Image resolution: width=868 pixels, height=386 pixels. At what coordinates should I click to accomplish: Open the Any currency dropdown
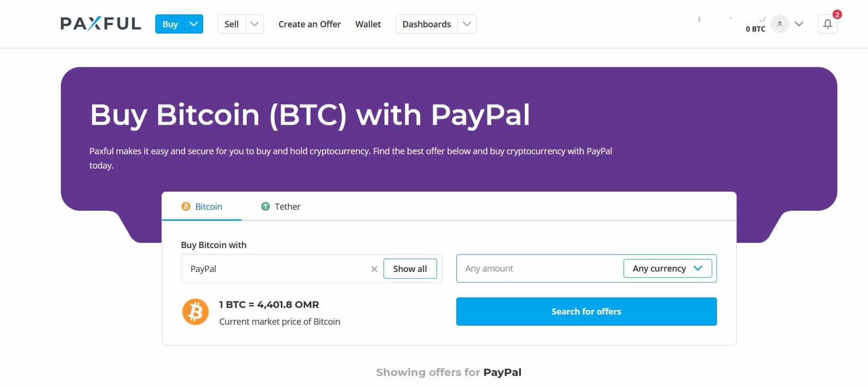point(667,268)
